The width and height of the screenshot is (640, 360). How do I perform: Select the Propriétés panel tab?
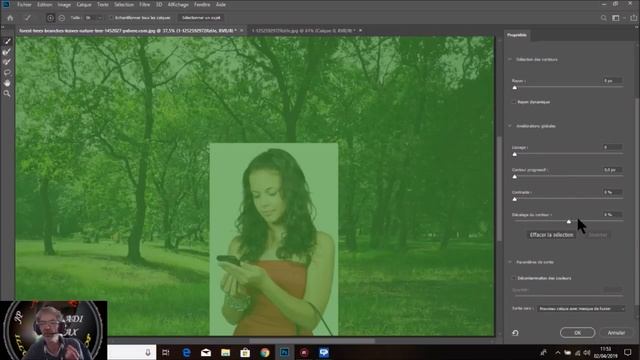[x=517, y=35]
